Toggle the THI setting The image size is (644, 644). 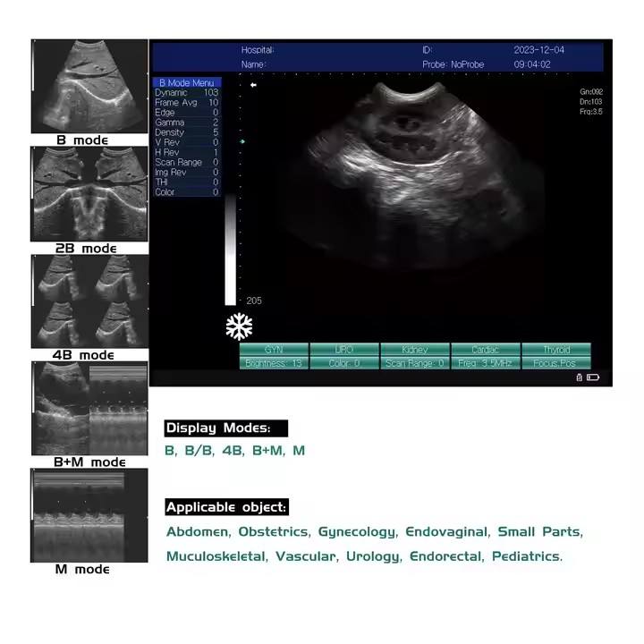187,182
